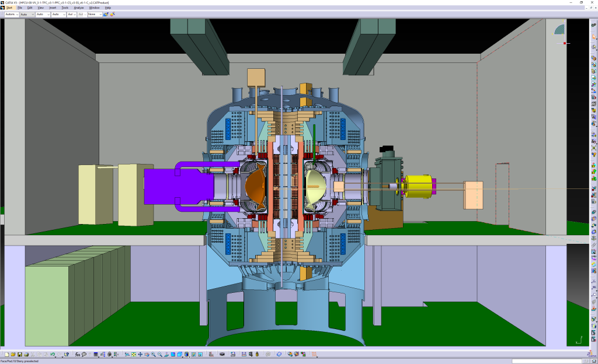Open the Analyze menu

tap(79, 8)
